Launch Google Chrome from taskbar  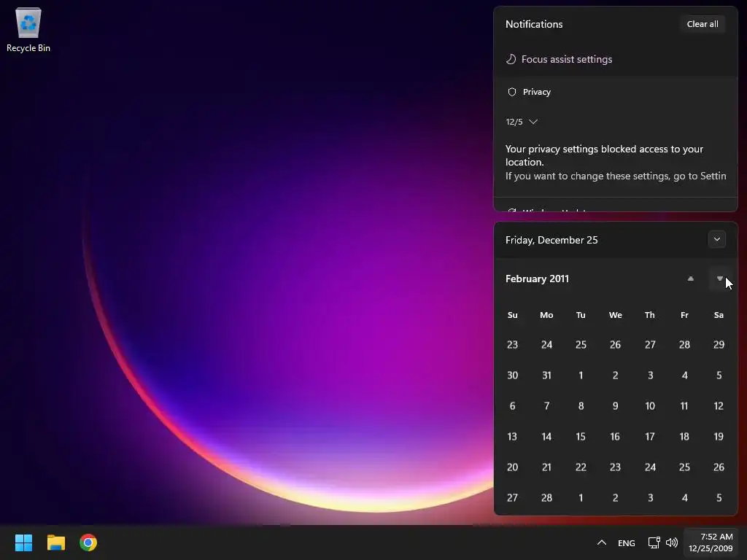(x=88, y=542)
